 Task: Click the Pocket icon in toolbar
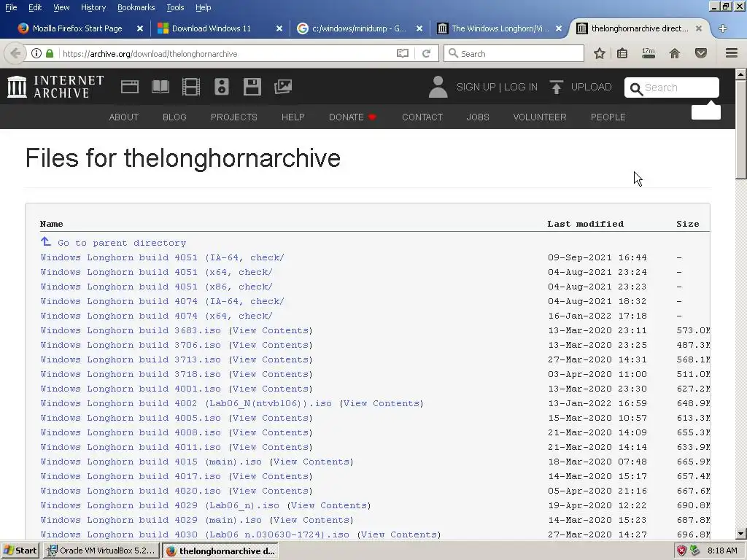coord(701,53)
